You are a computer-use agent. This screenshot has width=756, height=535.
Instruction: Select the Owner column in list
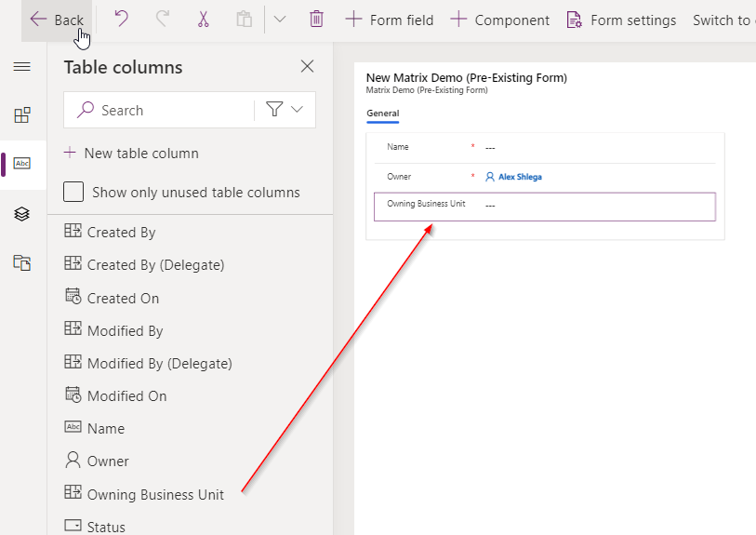[97, 461]
